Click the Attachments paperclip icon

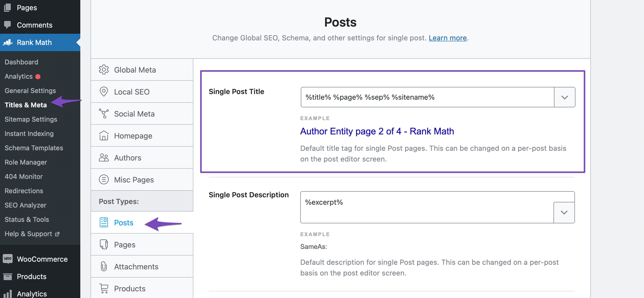point(104,267)
